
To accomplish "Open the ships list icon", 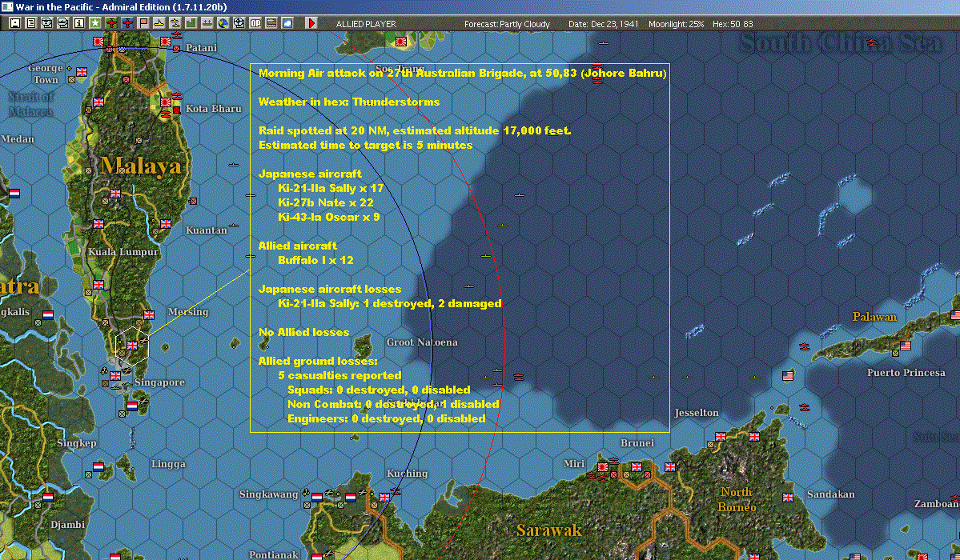I will (x=63, y=23).
